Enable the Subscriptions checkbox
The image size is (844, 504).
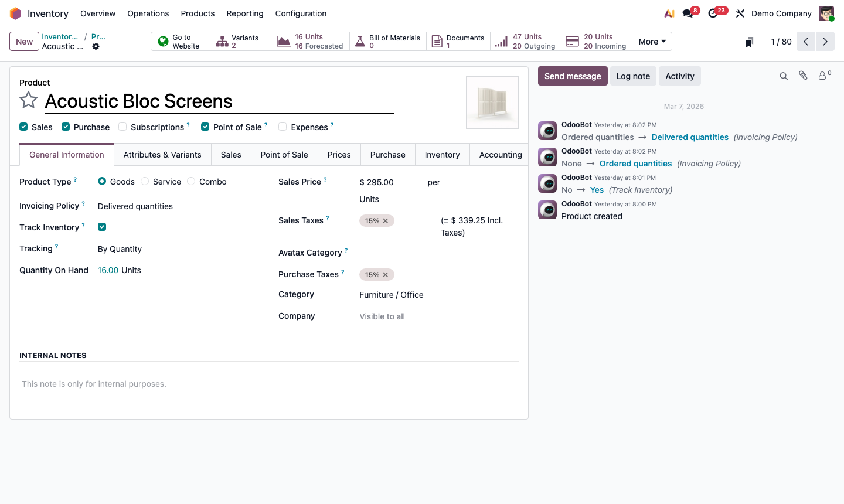[122, 127]
